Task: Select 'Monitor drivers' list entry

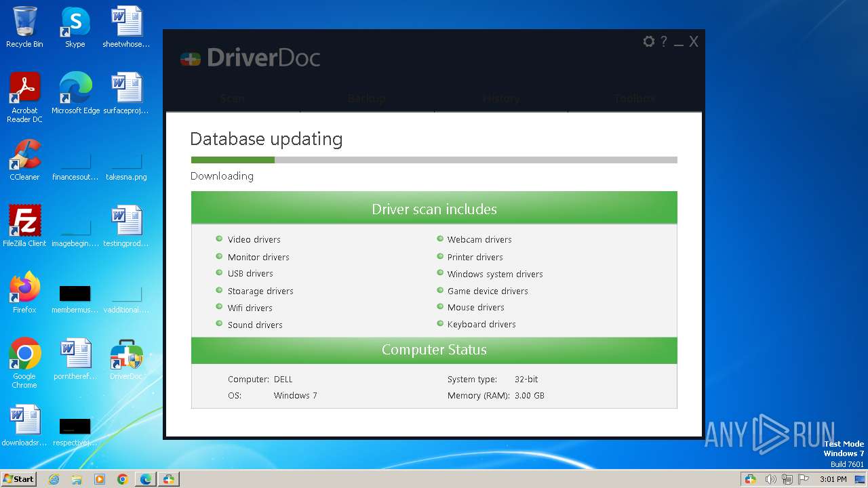Action: [258, 257]
